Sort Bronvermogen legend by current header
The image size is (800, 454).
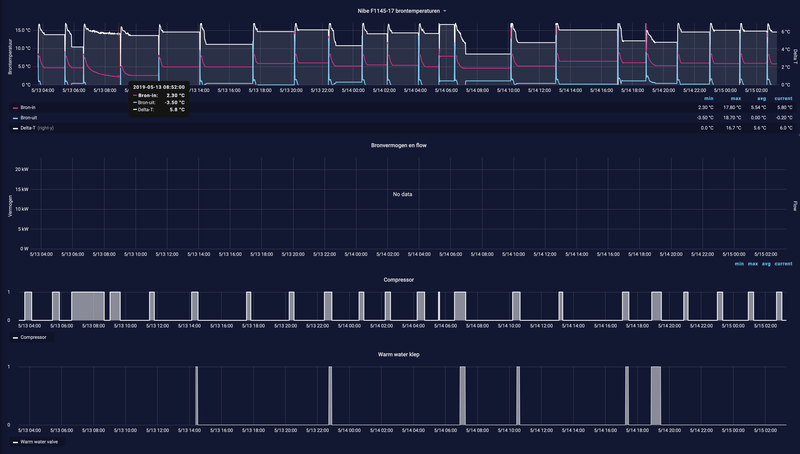(783, 264)
